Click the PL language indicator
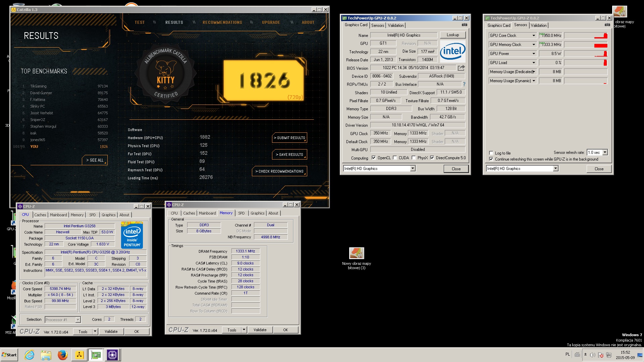Image resolution: width=644 pixels, height=362 pixels. click(568, 354)
